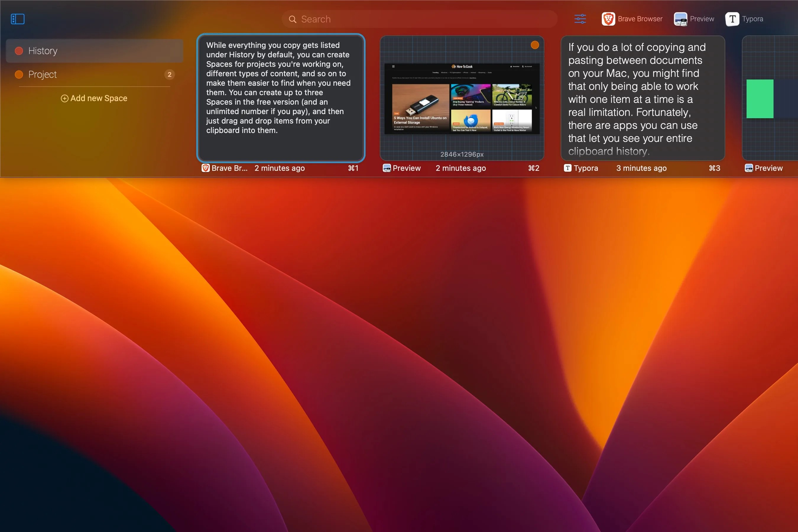
Task: Click the search magnifier icon
Action: point(293,19)
